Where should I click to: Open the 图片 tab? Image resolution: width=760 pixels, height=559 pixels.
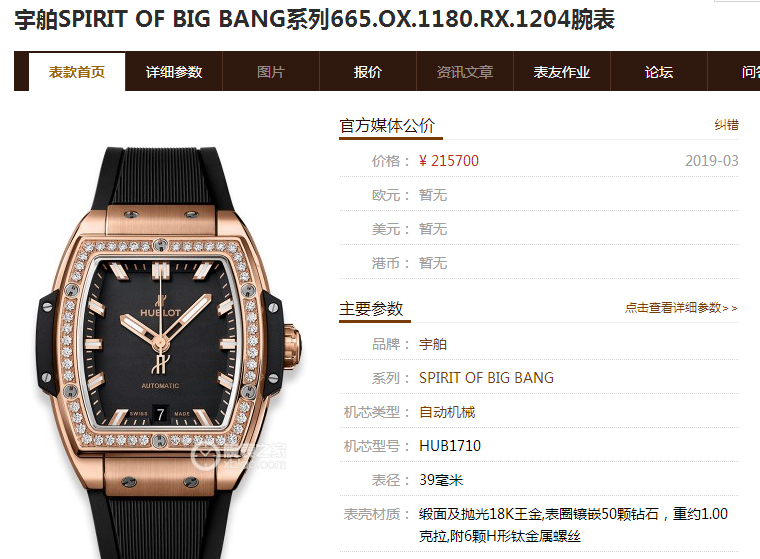click(x=271, y=72)
